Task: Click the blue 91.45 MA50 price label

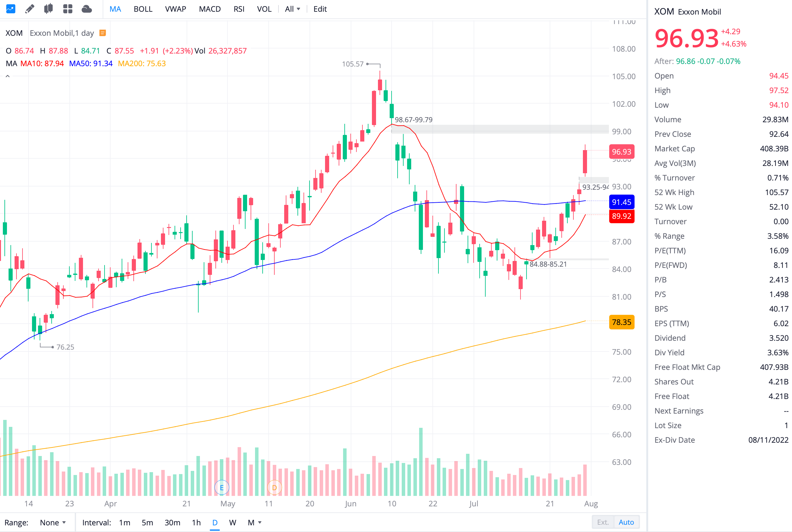Action: click(621, 202)
